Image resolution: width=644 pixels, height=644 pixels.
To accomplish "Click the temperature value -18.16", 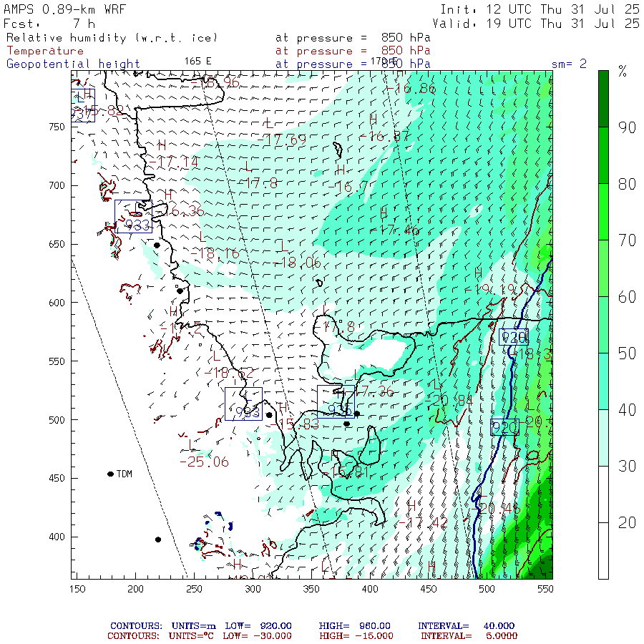I will coord(215,253).
